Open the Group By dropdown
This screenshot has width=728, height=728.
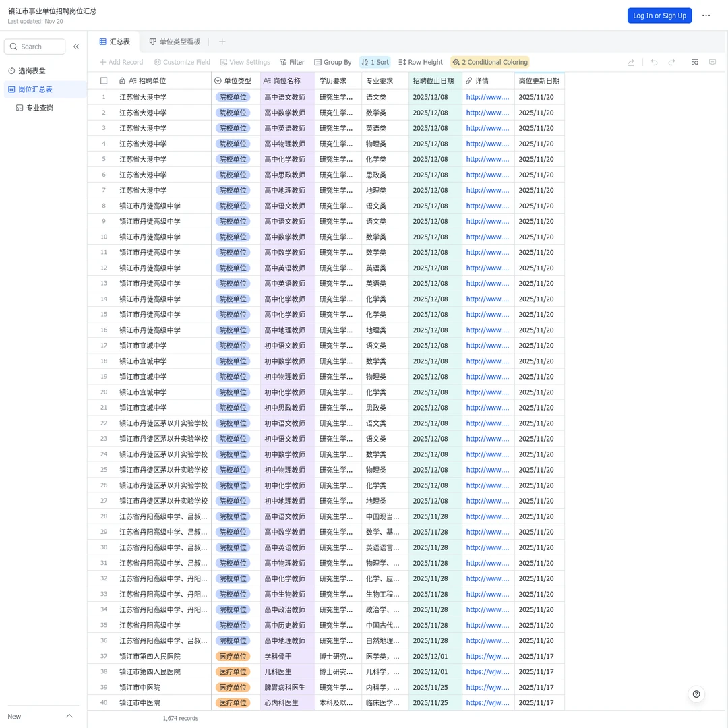(332, 62)
